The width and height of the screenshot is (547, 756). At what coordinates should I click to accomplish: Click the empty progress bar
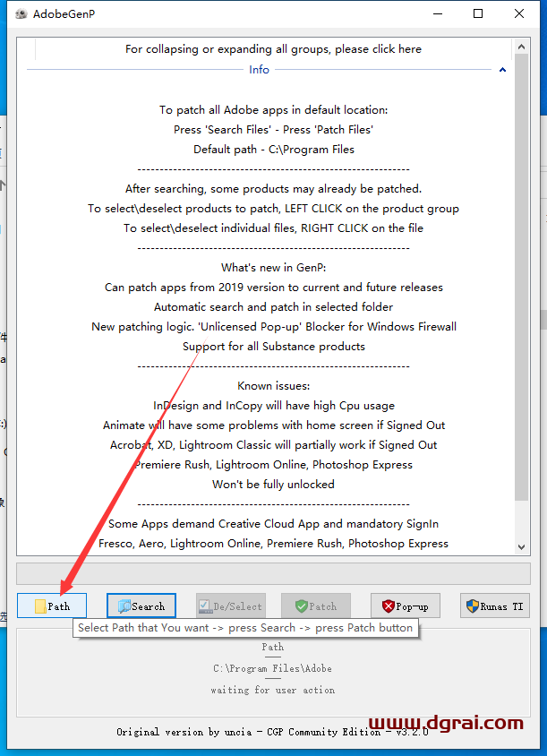pos(273,574)
